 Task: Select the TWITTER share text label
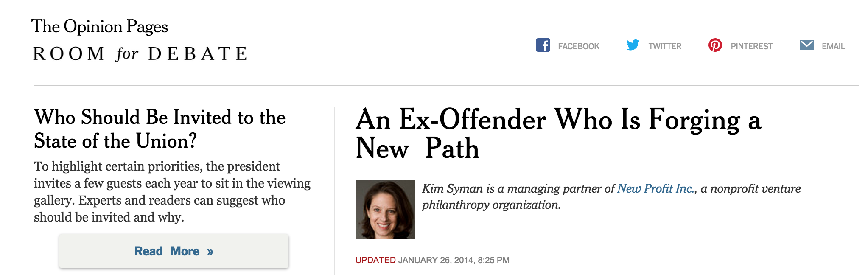pyautogui.click(x=665, y=46)
